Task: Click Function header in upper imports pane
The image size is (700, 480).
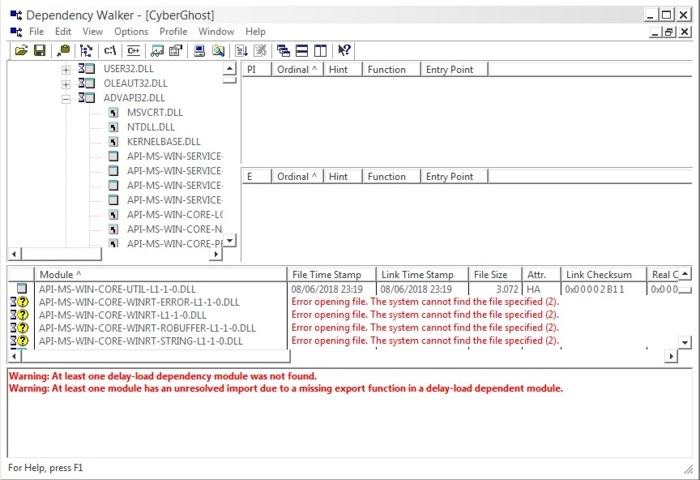Action: [391, 70]
